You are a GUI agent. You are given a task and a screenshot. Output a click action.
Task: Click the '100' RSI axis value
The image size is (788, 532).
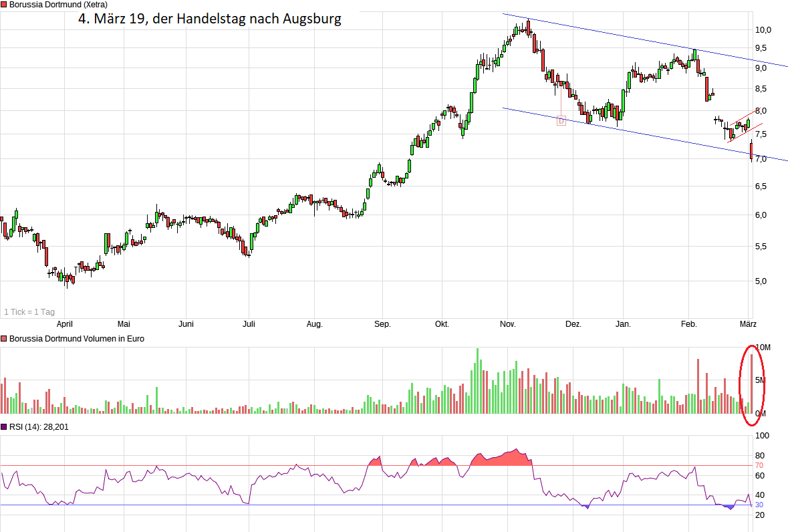(762, 436)
